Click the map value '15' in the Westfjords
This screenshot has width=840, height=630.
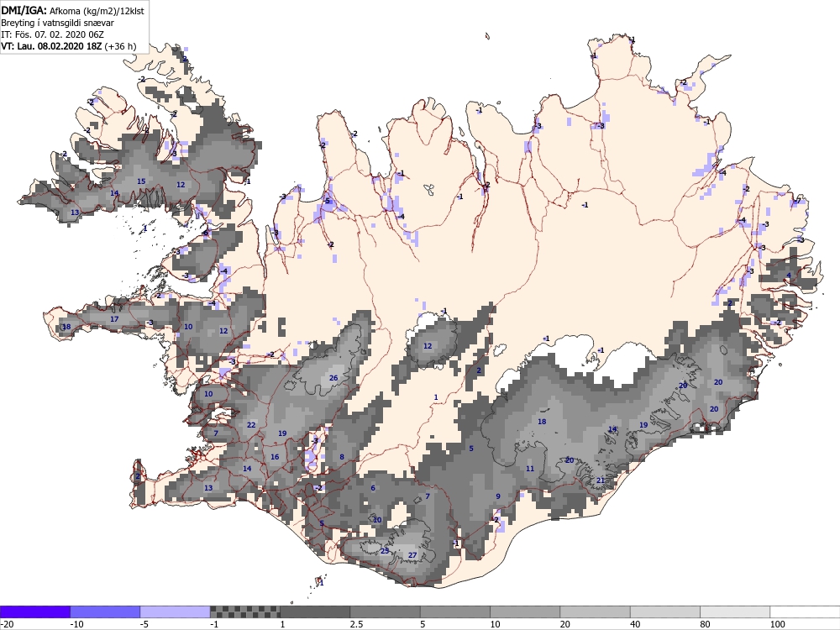pyautogui.click(x=141, y=181)
